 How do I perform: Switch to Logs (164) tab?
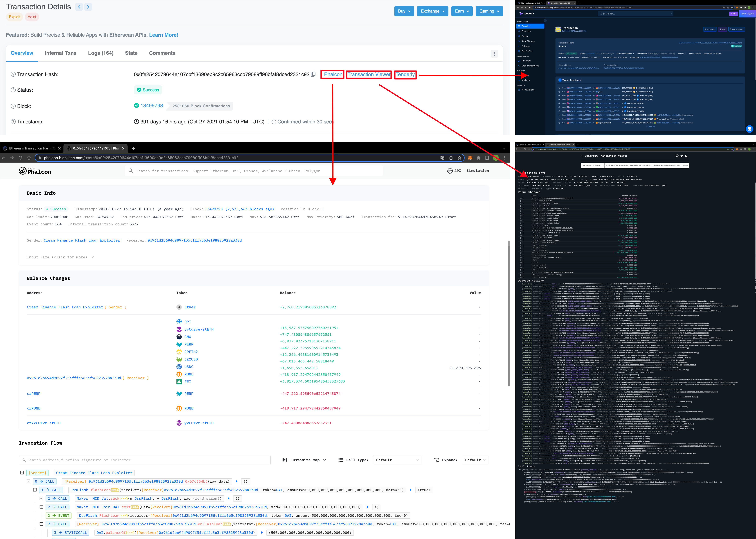101,53
